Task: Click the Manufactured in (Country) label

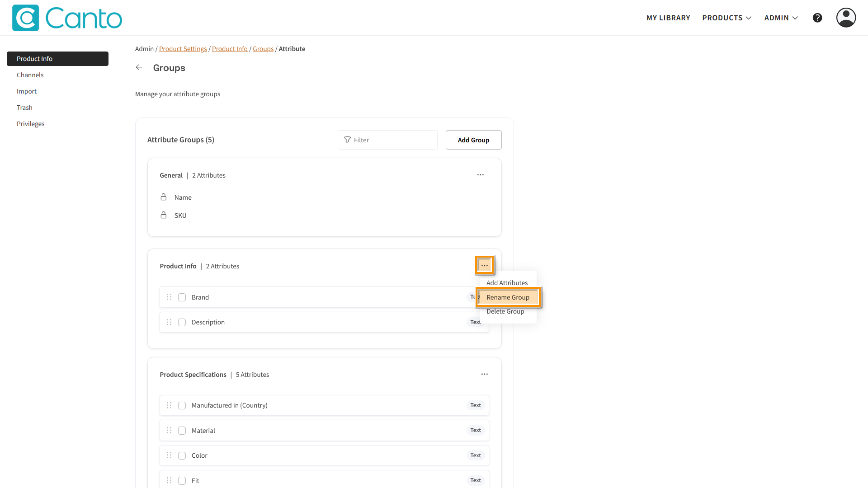Action: point(230,405)
